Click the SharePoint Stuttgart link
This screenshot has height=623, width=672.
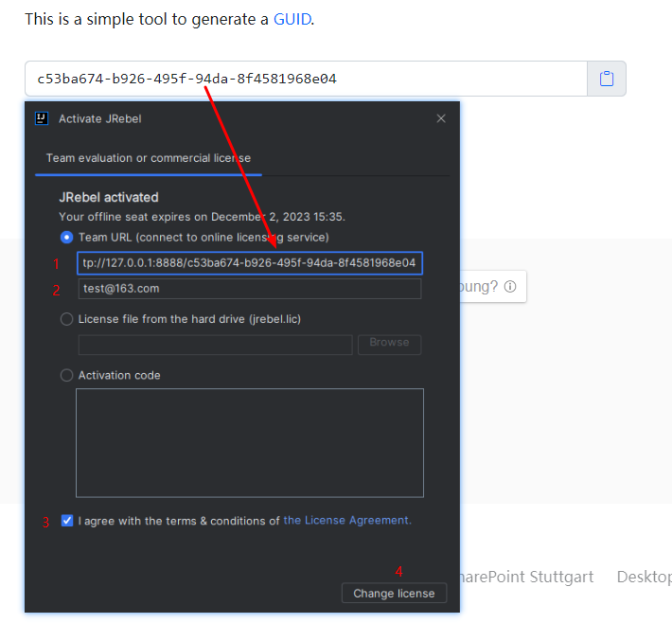[526, 577]
